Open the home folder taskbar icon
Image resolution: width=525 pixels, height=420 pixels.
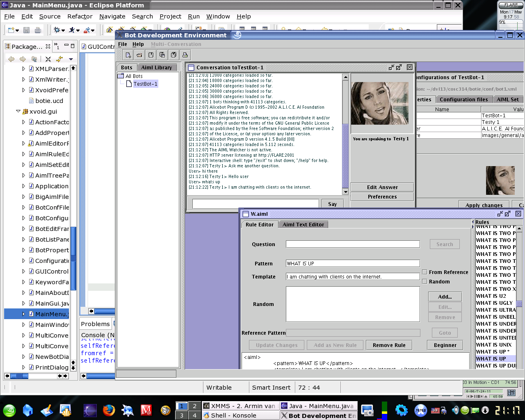point(28,410)
